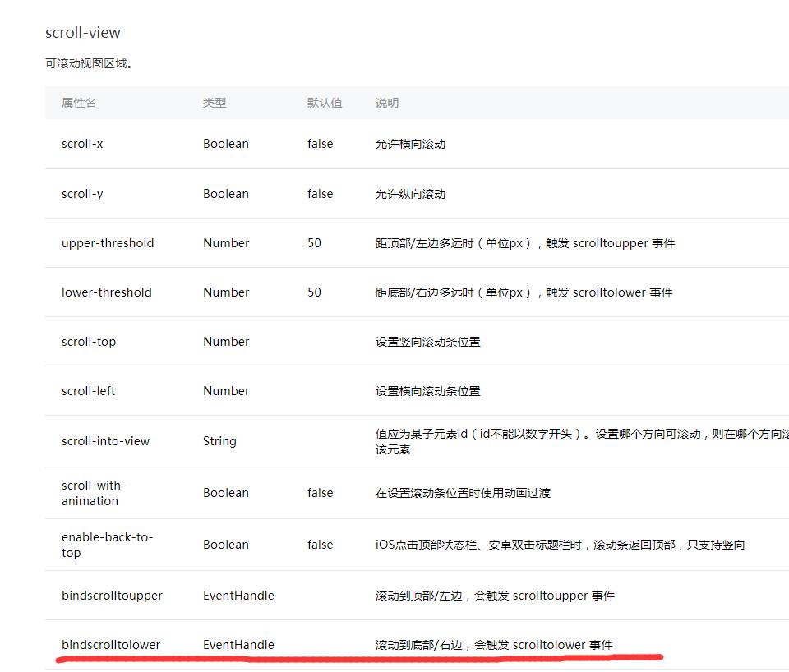
Task: Click the 默认值 column header
Action: click(325, 103)
